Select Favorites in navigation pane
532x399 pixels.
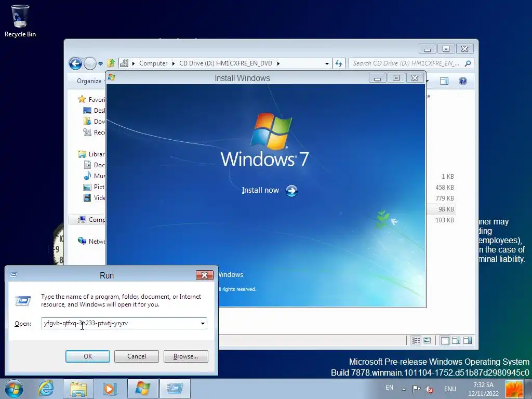(91, 99)
